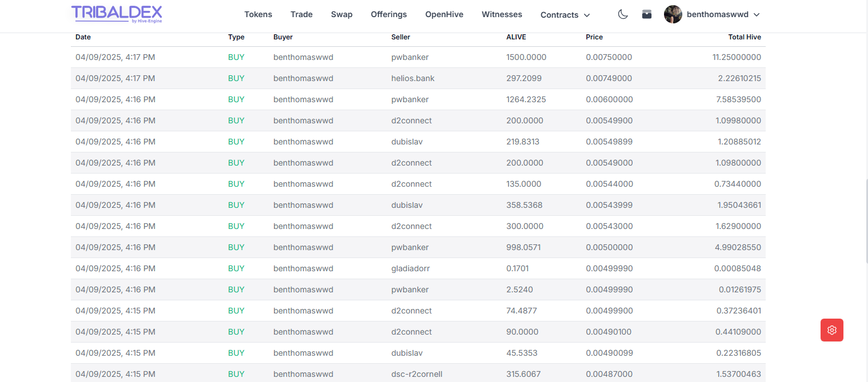Click the Buyer column header

pyautogui.click(x=283, y=37)
